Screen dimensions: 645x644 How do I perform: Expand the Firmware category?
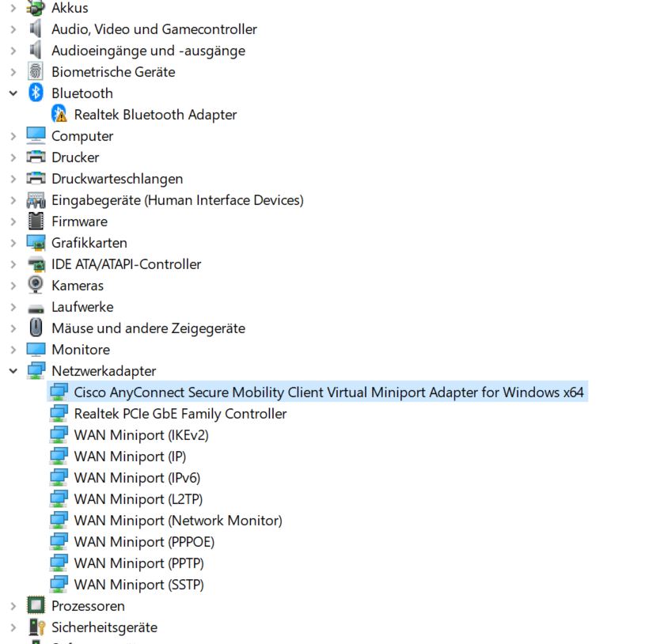coord(13,222)
